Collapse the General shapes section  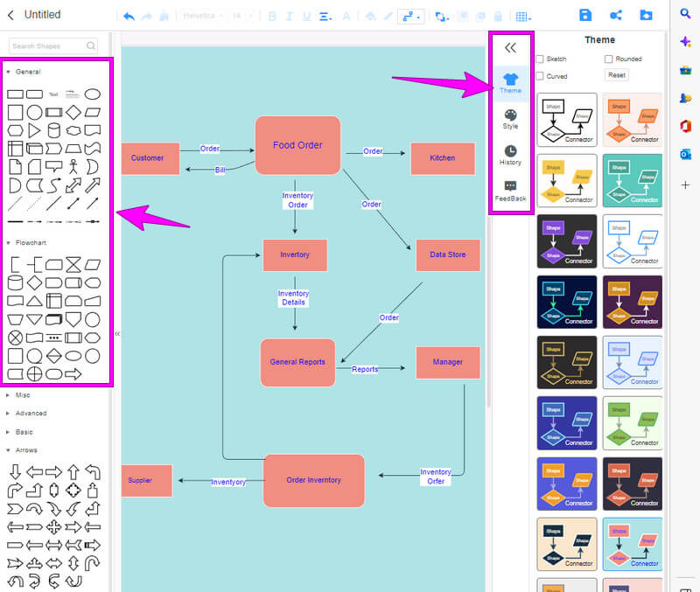pos(26,71)
